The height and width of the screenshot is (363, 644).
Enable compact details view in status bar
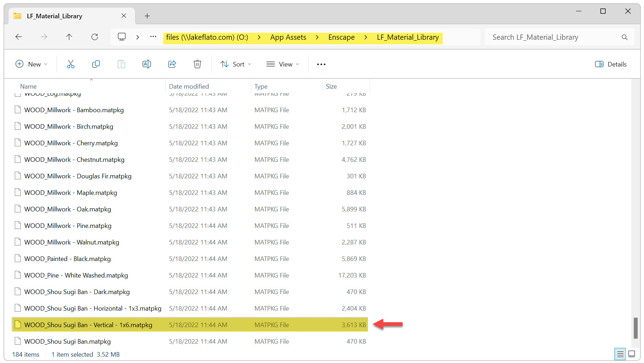click(x=620, y=354)
